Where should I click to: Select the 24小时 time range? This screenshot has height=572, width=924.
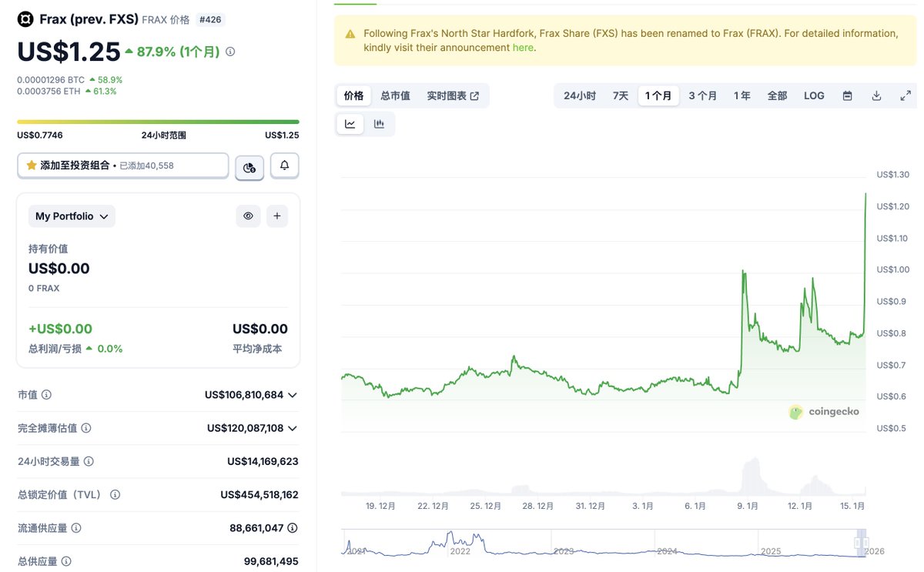point(580,96)
